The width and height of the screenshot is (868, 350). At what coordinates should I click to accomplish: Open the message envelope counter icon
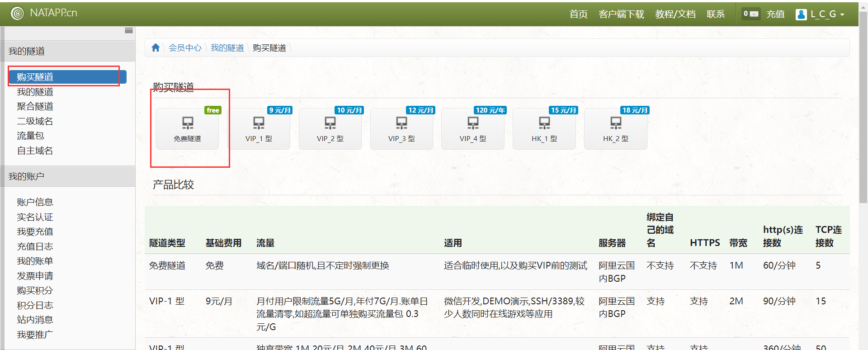point(751,14)
